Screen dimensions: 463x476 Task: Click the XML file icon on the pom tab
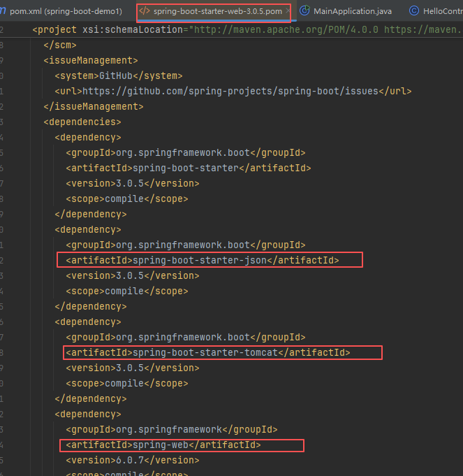(x=145, y=11)
